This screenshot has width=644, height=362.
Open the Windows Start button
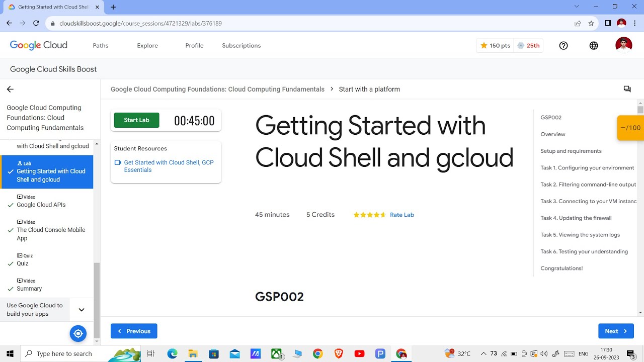tap(10, 353)
